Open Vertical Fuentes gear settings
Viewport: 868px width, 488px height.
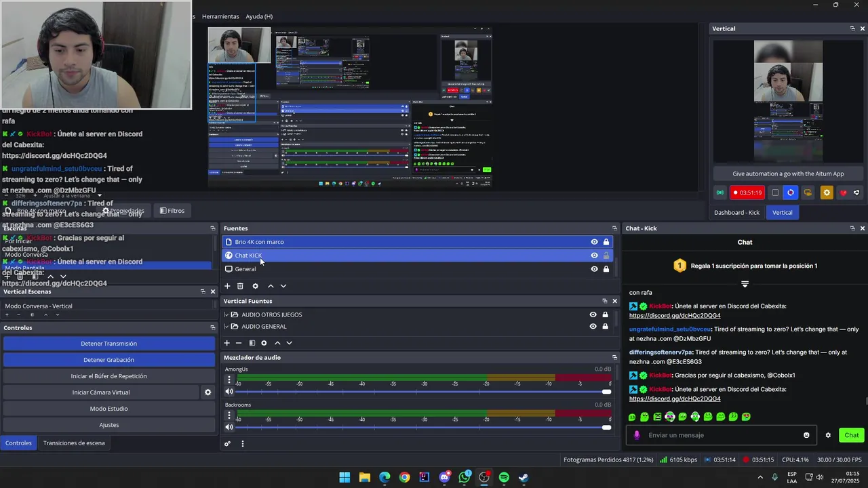pos(264,343)
